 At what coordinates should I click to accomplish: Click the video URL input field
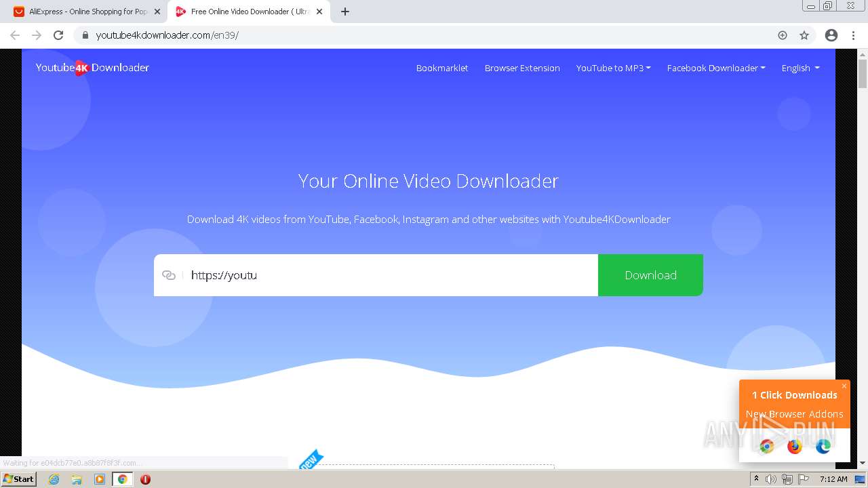[391, 275]
